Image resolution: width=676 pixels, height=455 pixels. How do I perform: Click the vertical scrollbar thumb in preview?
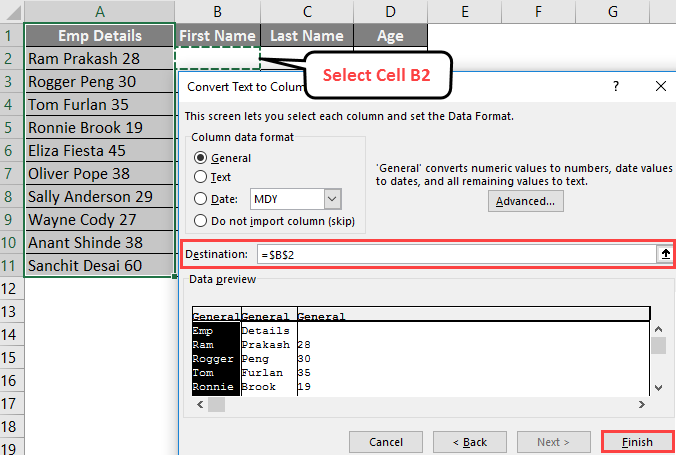click(x=658, y=345)
